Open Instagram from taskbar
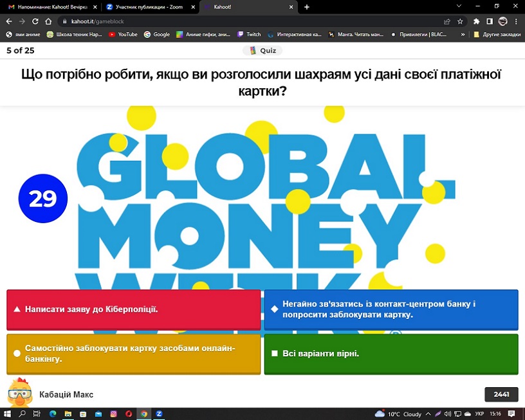The height and width of the screenshot is (420, 525). coord(113,414)
